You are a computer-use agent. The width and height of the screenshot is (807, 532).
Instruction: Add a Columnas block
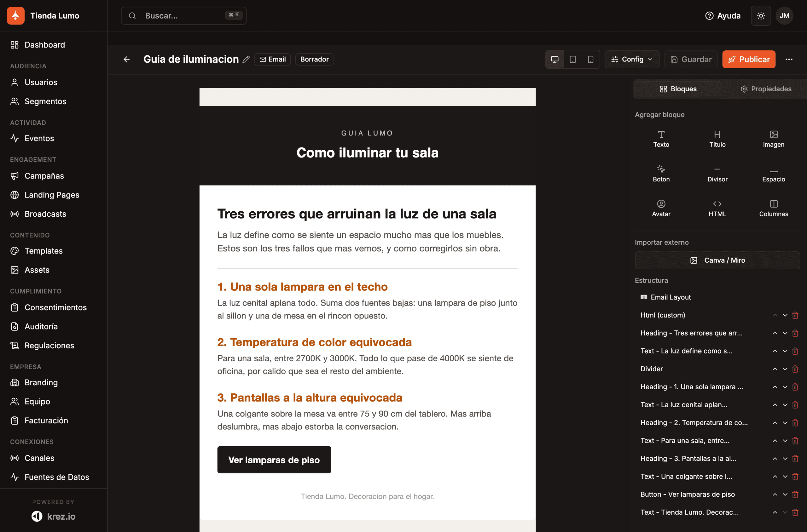pos(773,208)
